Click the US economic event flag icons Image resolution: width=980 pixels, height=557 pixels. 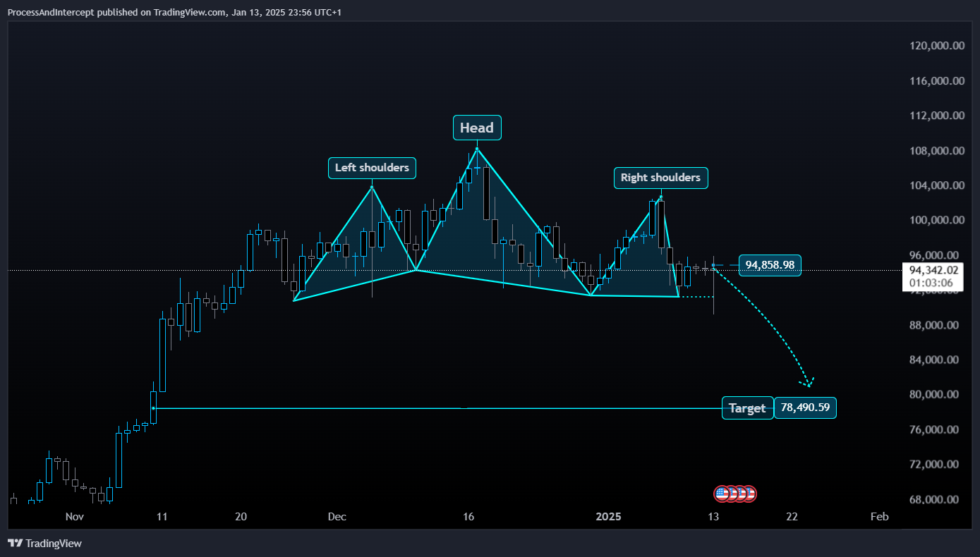[x=734, y=494]
